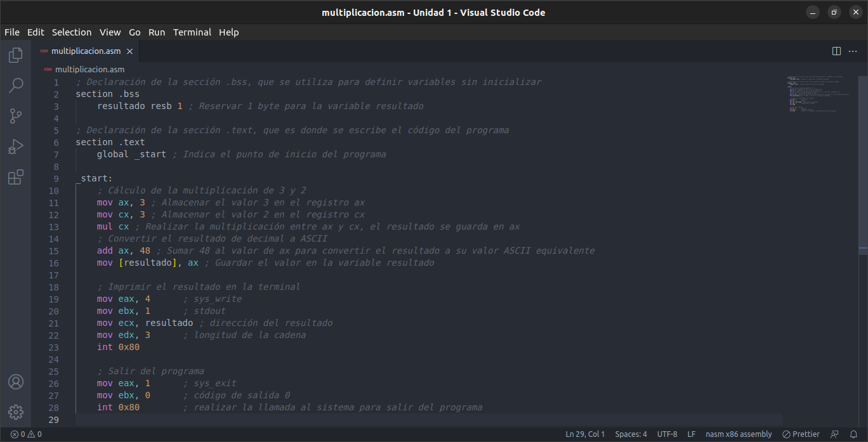Click the feedback icon in status bar
This screenshot has width=868, height=442.
pos(834,434)
